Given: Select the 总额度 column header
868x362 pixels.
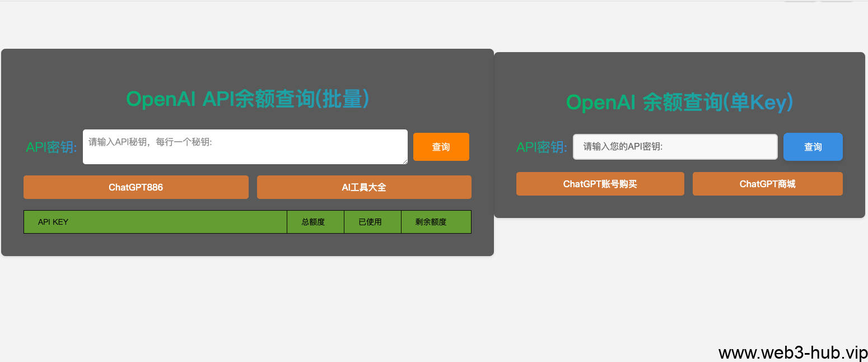Looking at the screenshot, I should [315, 221].
